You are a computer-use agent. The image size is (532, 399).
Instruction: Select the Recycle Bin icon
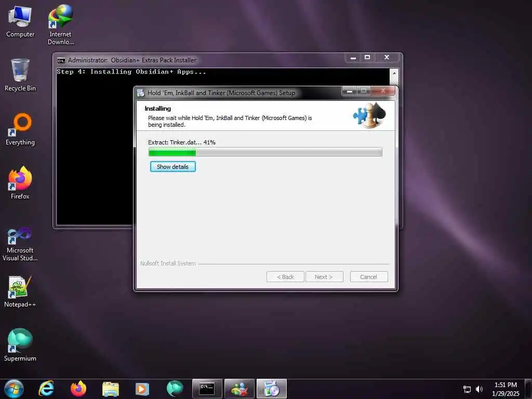[x=20, y=75]
